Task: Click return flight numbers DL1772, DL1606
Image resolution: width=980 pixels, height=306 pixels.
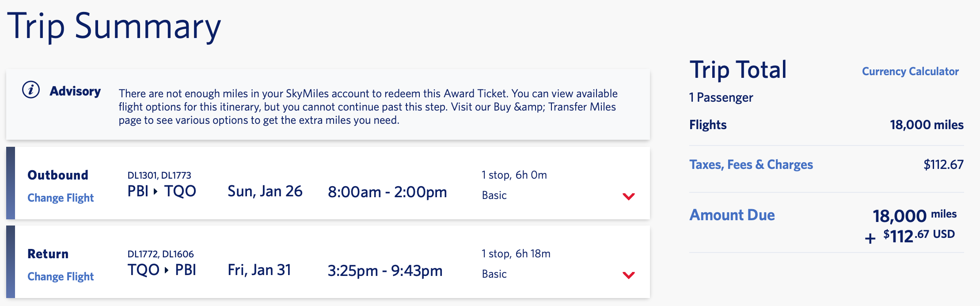Action: coord(160,254)
